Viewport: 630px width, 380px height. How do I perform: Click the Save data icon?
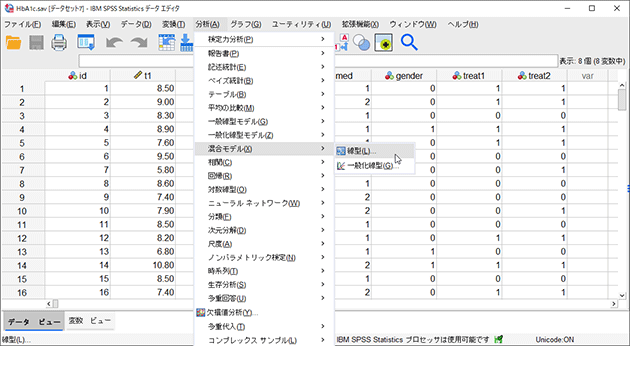click(36, 43)
